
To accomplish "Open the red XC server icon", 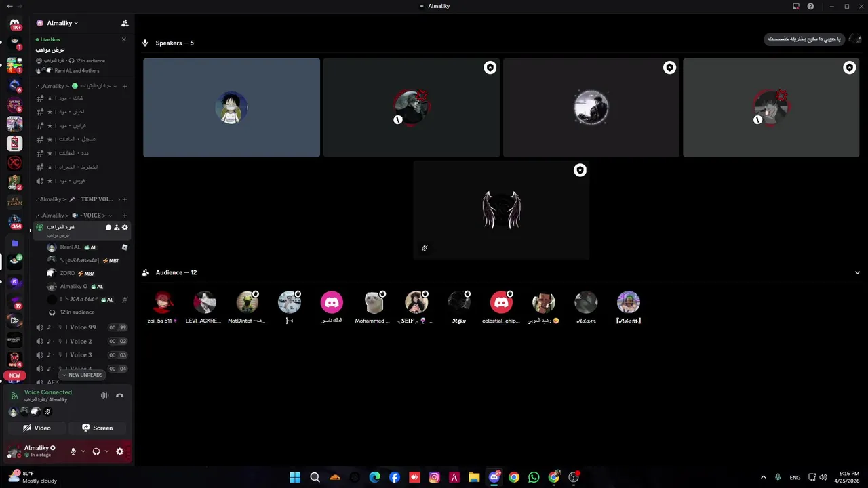I will (15, 163).
